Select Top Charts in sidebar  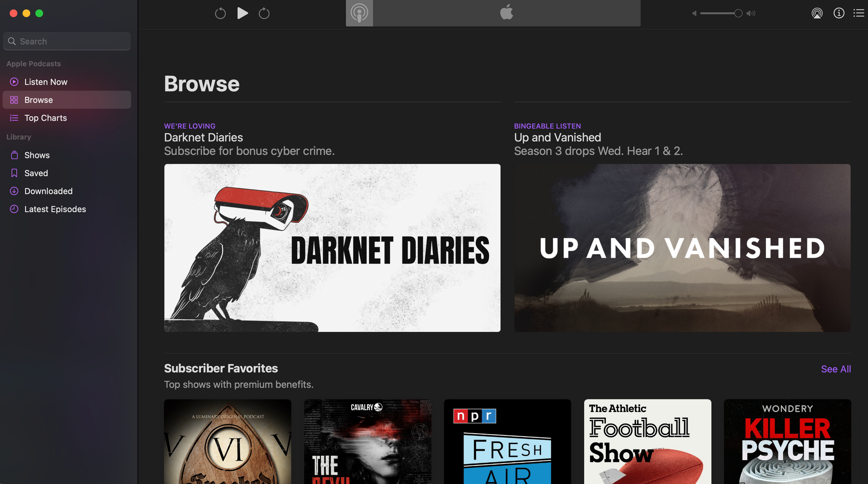click(x=45, y=118)
